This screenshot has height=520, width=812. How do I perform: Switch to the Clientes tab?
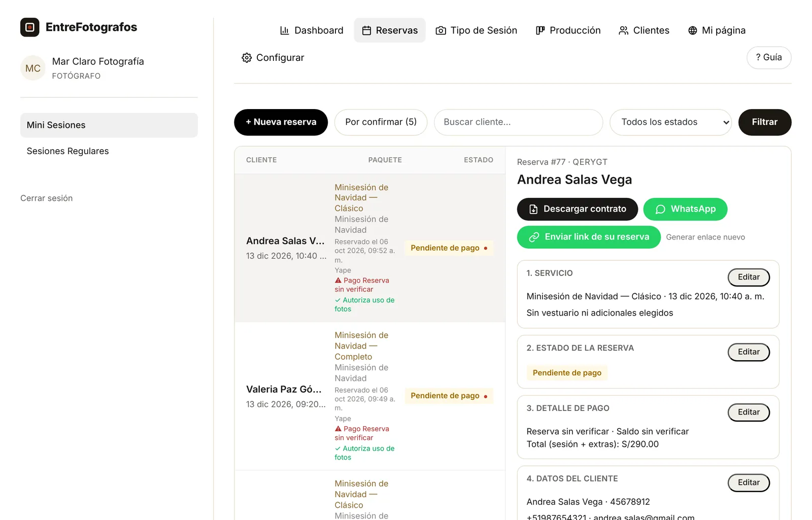(644, 30)
